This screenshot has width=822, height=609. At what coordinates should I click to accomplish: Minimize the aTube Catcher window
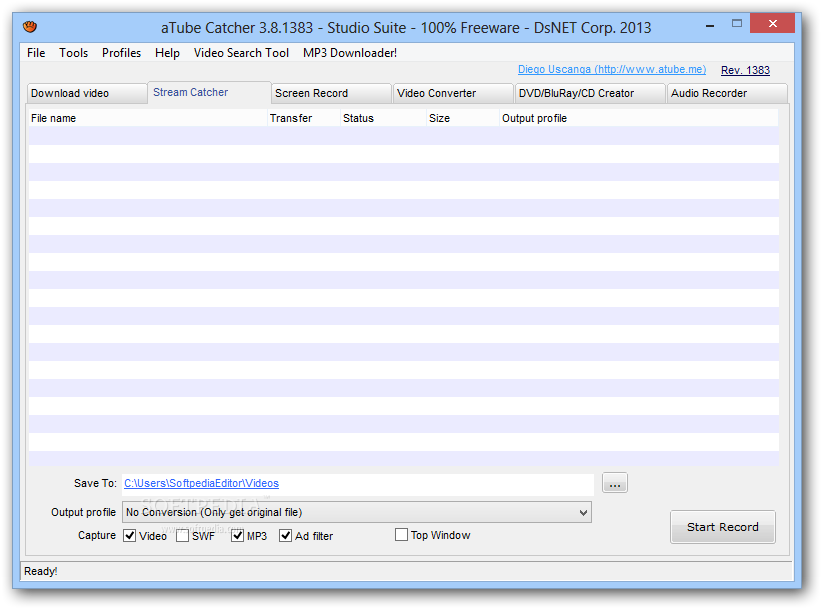[710, 24]
